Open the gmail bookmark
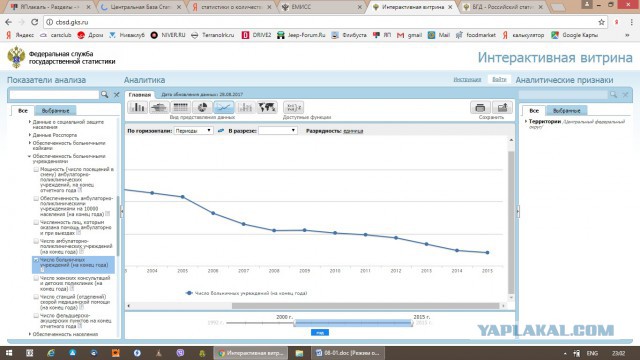The height and width of the screenshot is (360, 640). tap(409, 35)
